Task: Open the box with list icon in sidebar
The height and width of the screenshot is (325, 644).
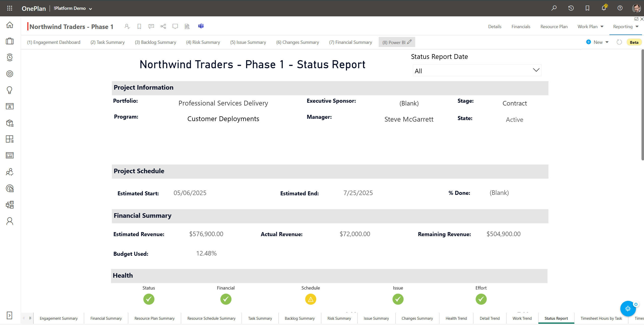Action: tap(10, 123)
